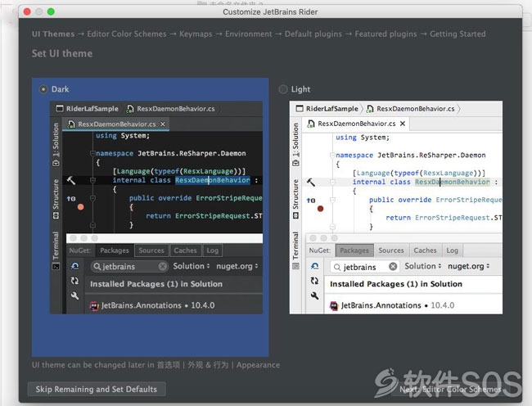Click the NuGet refresh icon in light preview

click(314, 281)
